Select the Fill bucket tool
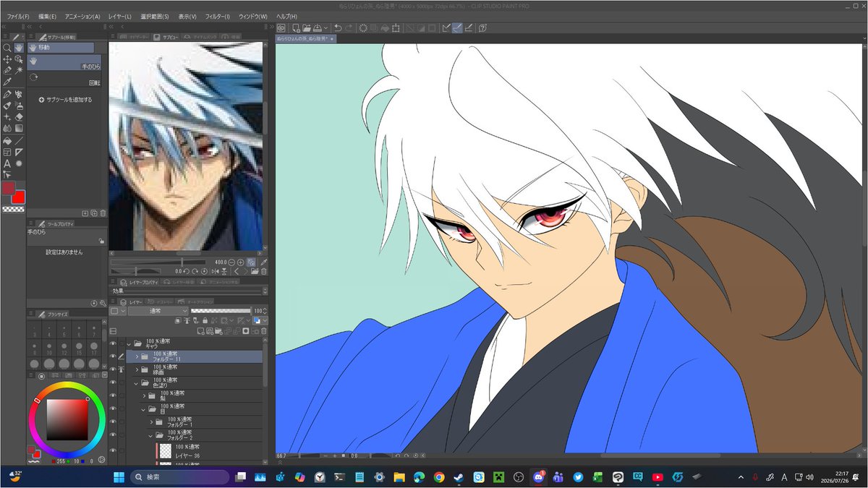868x488 pixels. 7,141
